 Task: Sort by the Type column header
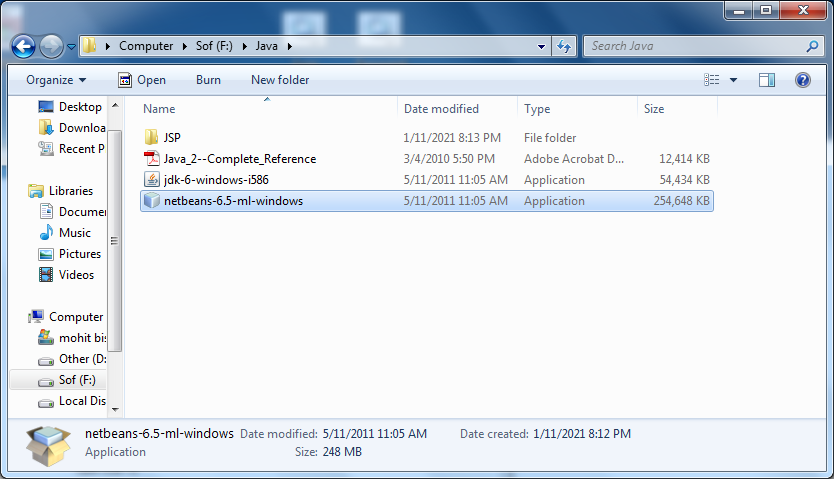(537, 108)
